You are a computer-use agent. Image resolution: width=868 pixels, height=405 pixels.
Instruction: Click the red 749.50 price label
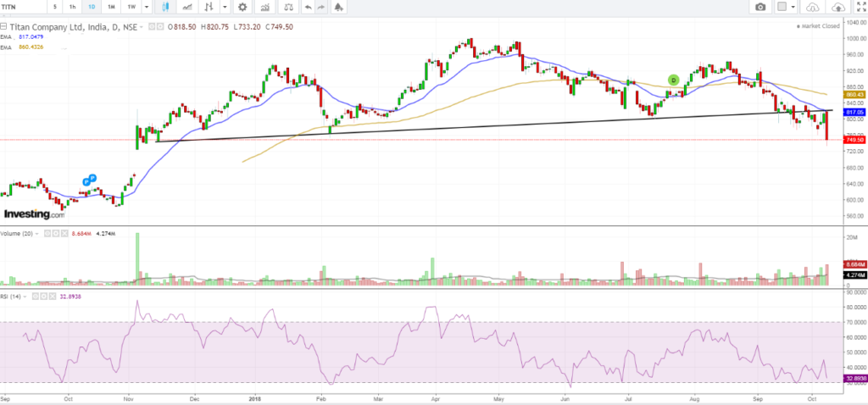(x=854, y=141)
